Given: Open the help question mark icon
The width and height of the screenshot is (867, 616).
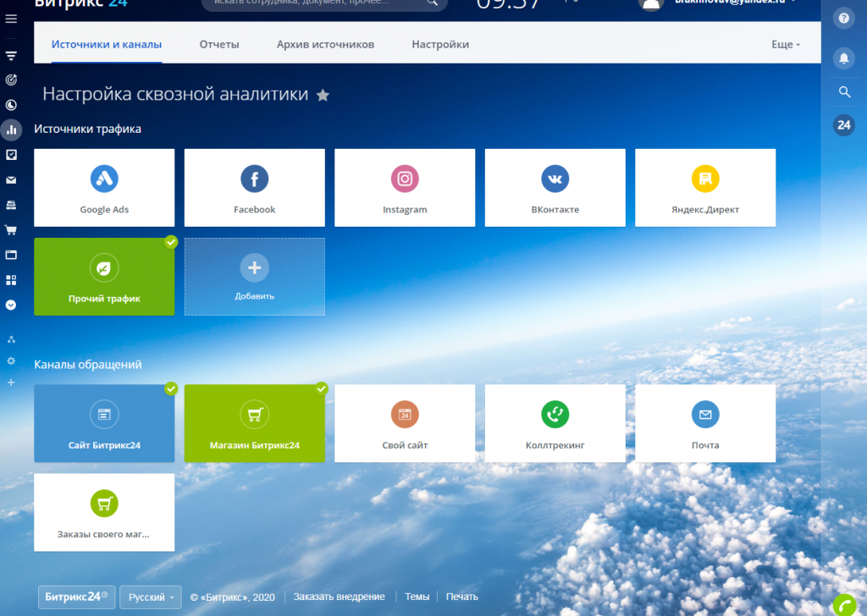Looking at the screenshot, I should pyautogui.click(x=844, y=19).
